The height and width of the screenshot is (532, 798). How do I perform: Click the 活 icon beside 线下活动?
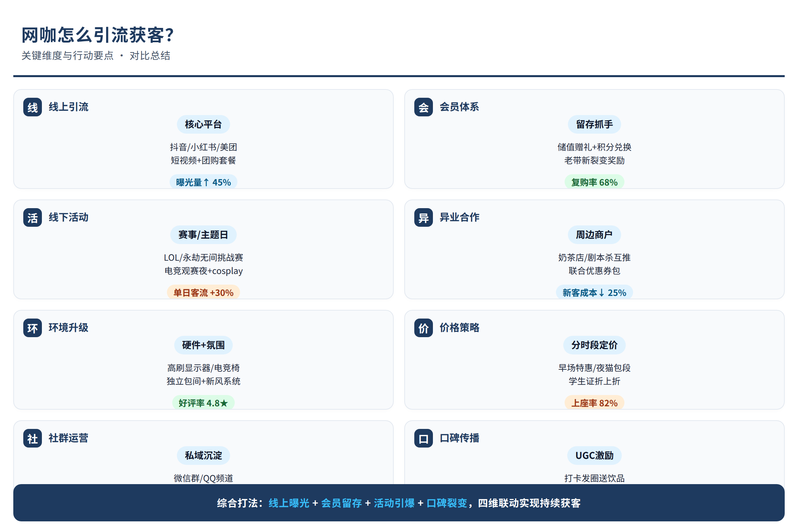pos(33,217)
